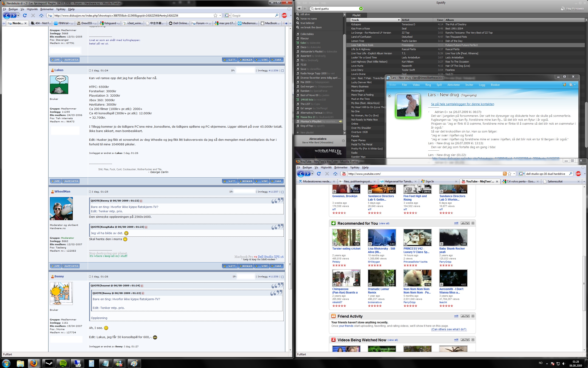588x368 pixels.
Task: Click the YouTube page vertical scrollbar
Action: click(x=584, y=284)
